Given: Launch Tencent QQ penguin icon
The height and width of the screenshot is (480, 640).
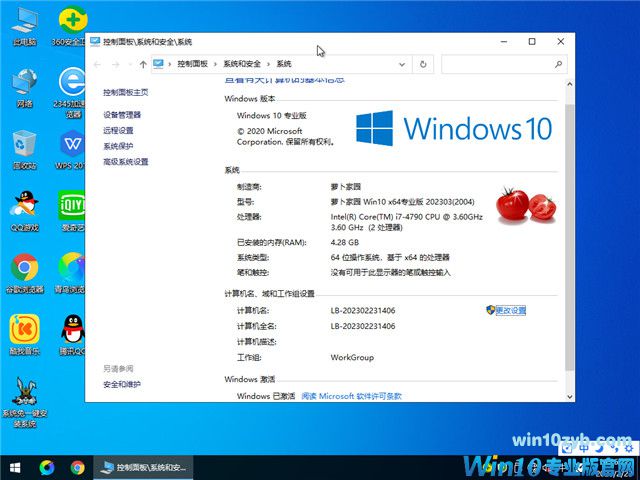Looking at the screenshot, I should [x=73, y=335].
